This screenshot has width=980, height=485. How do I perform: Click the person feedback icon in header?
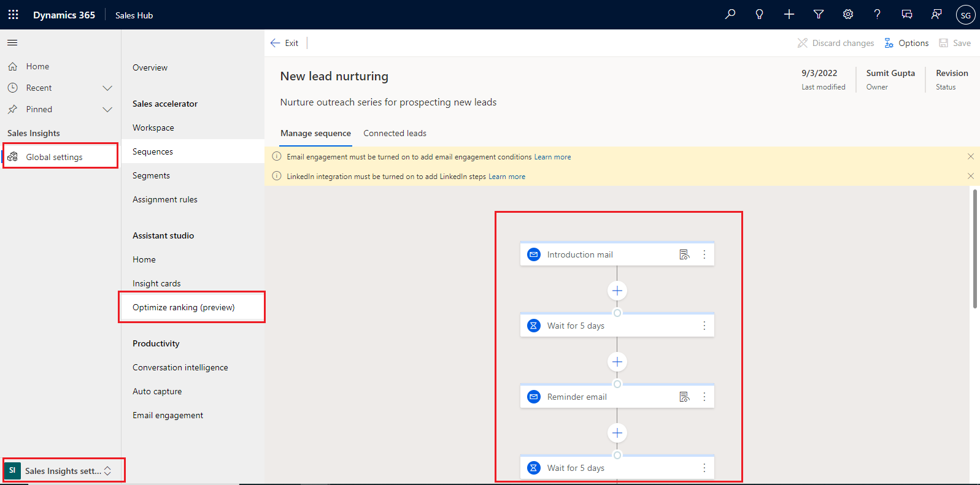coord(936,14)
